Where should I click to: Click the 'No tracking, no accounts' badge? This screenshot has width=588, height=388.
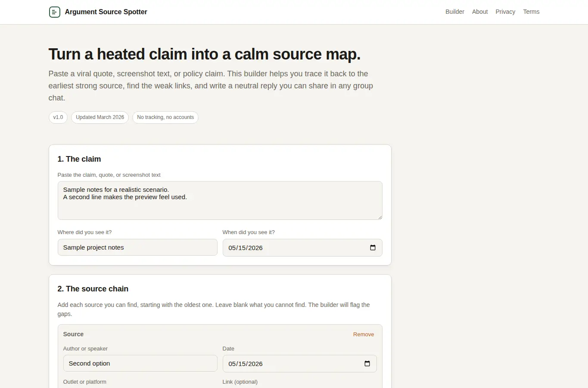tap(165, 117)
